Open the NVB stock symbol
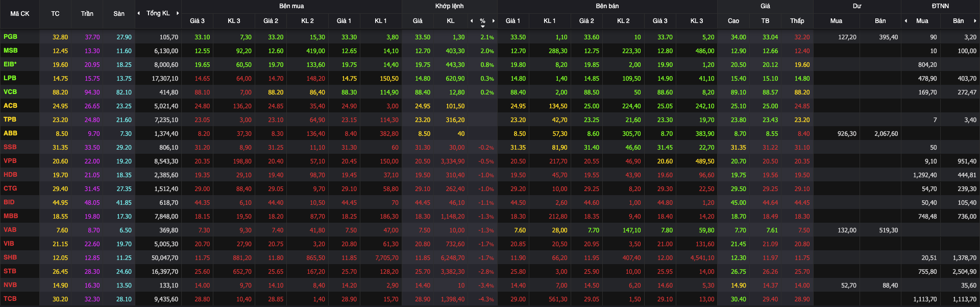 (x=10, y=285)
